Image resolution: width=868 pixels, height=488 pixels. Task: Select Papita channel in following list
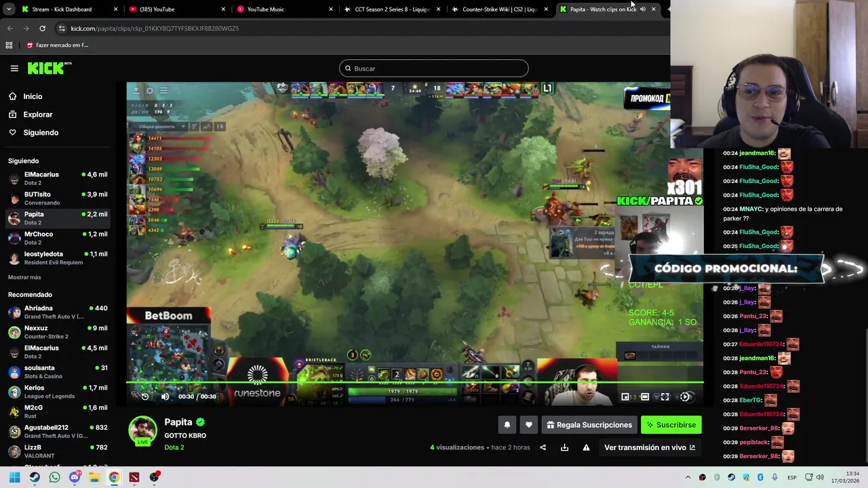(58, 218)
